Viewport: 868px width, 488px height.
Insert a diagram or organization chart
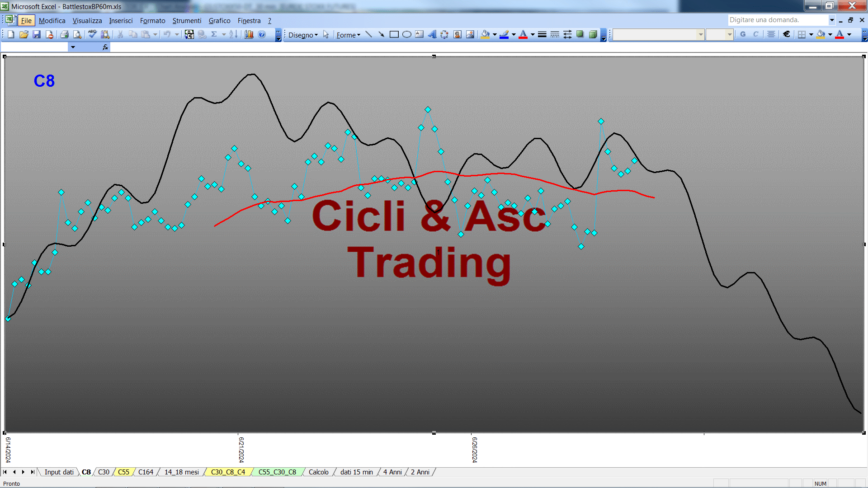(444, 34)
